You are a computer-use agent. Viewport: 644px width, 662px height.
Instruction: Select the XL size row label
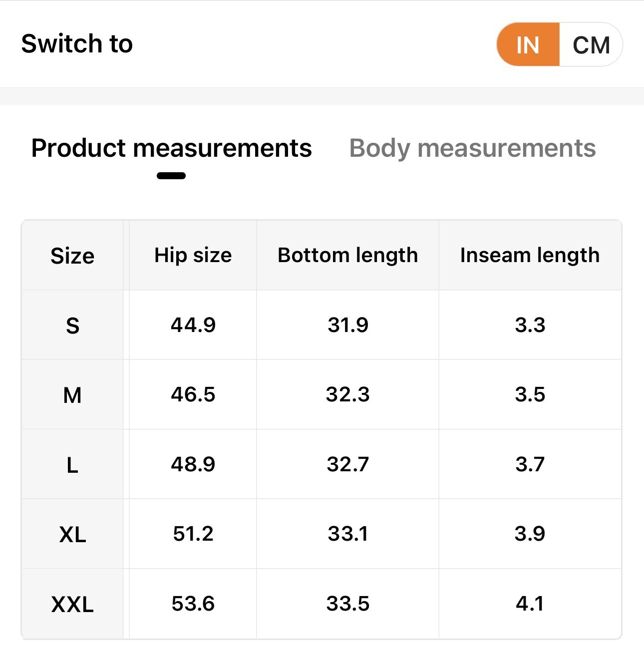[x=72, y=534]
